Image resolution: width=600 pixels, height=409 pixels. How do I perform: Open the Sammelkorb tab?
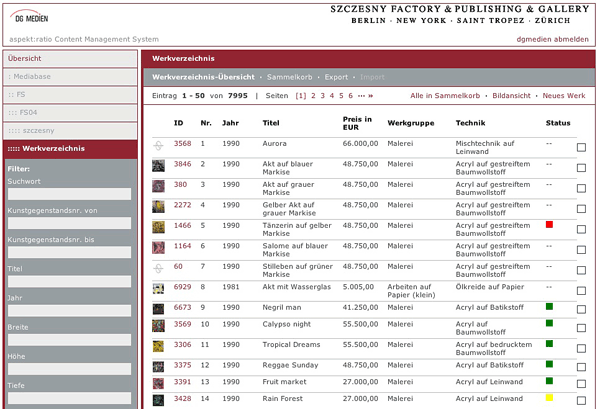pos(290,77)
